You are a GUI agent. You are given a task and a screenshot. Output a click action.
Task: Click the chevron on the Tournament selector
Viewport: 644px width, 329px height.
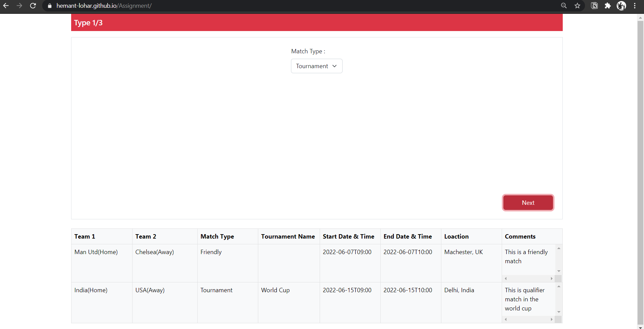(x=335, y=66)
